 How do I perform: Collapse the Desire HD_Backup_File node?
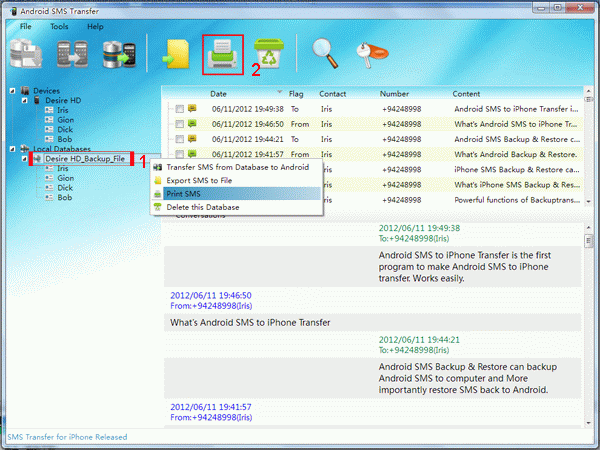(x=24, y=158)
